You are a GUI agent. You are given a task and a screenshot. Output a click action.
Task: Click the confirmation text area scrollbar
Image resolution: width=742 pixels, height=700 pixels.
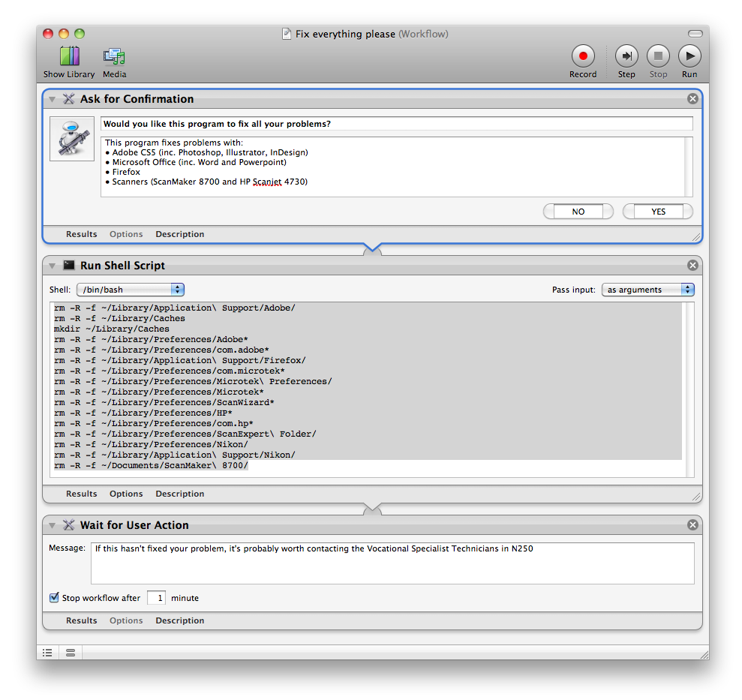[x=689, y=167]
